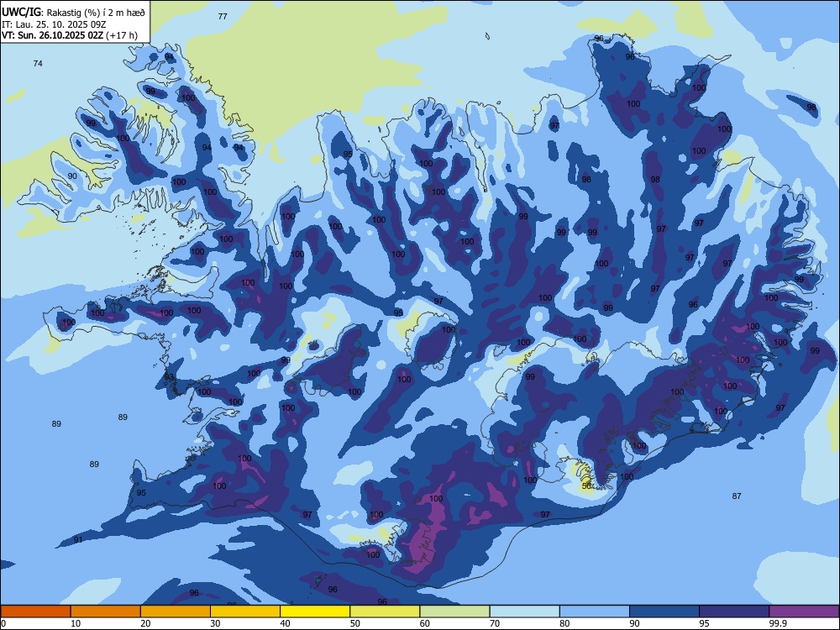This screenshot has width=840, height=630.
Task: Click the 40–50 bright yellow legend swatch
Action: coord(315,612)
